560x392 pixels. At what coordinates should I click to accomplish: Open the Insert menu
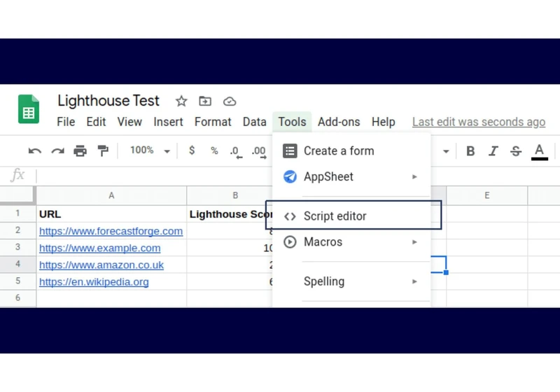(x=168, y=122)
